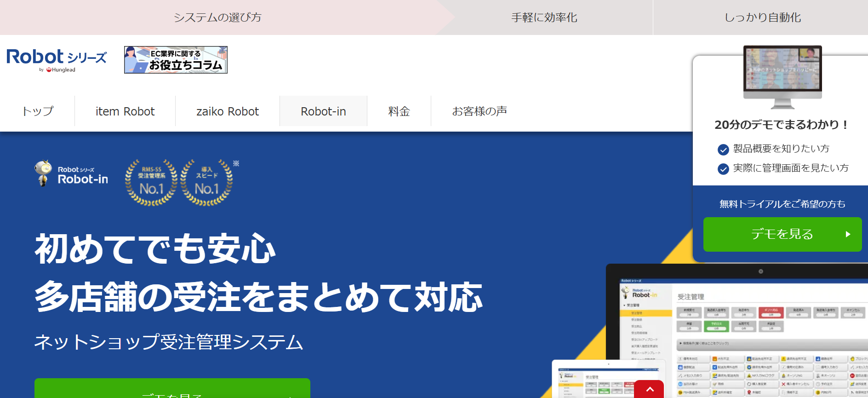Select the Robot-in menu item
868x398 pixels.
pyautogui.click(x=323, y=111)
